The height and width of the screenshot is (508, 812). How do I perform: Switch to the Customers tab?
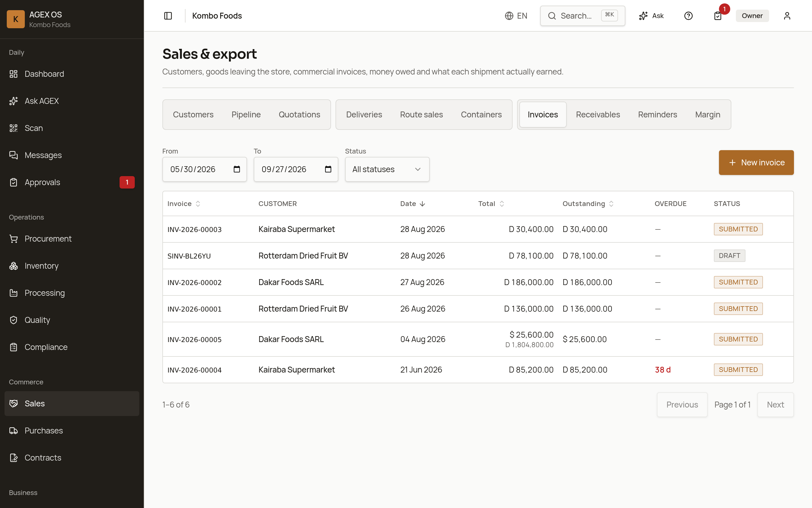point(193,115)
